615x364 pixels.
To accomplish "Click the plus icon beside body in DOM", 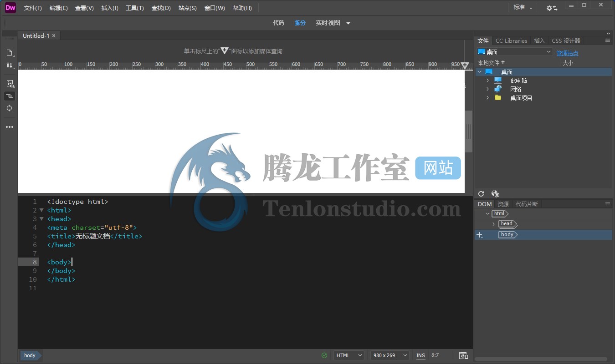I will coord(479,235).
